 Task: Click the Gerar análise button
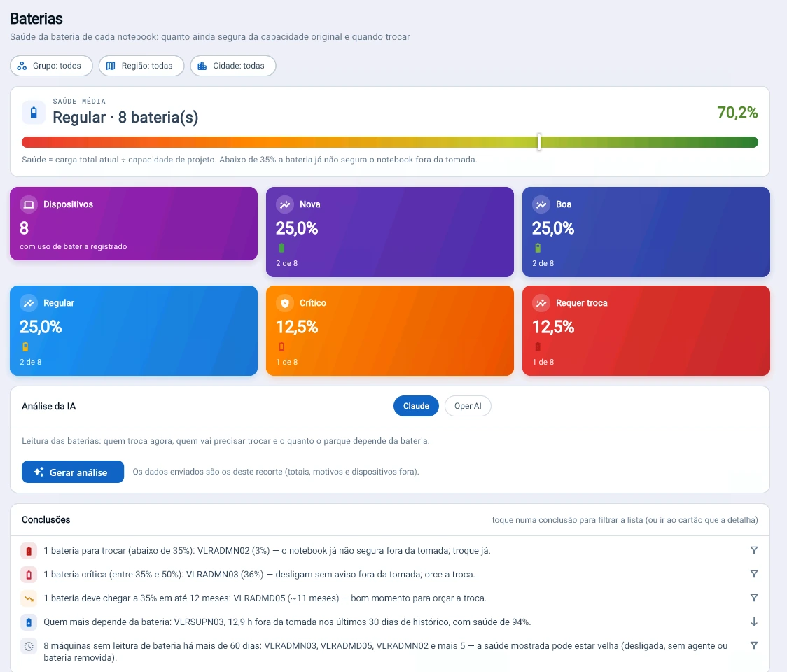click(73, 472)
